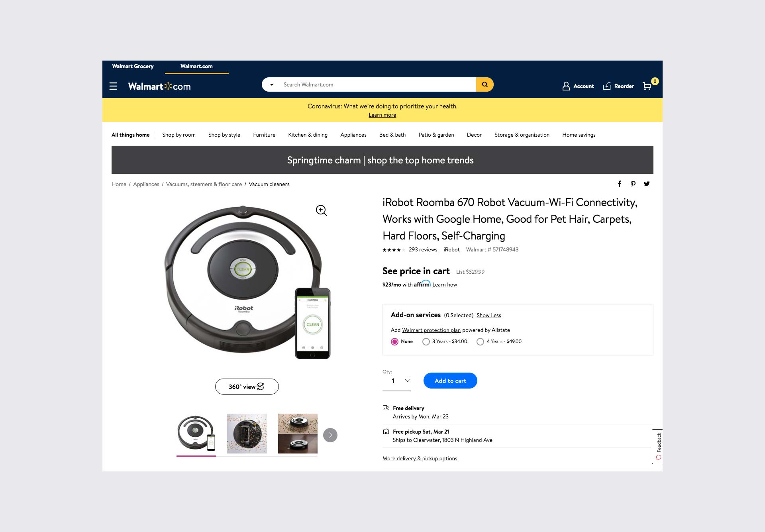Select the second product thumbnail image
The width and height of the screenshot is (765, 532).
tap(247, 434)
